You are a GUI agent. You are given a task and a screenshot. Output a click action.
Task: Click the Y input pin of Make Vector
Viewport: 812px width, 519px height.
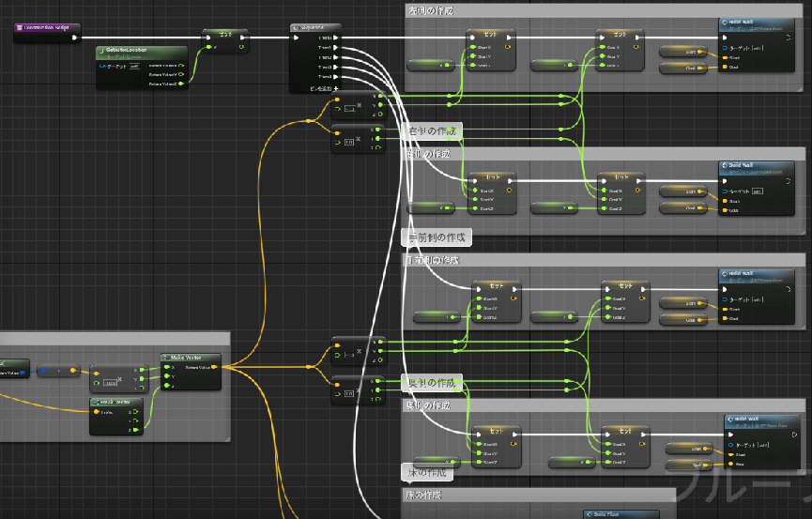pos(167,376)
